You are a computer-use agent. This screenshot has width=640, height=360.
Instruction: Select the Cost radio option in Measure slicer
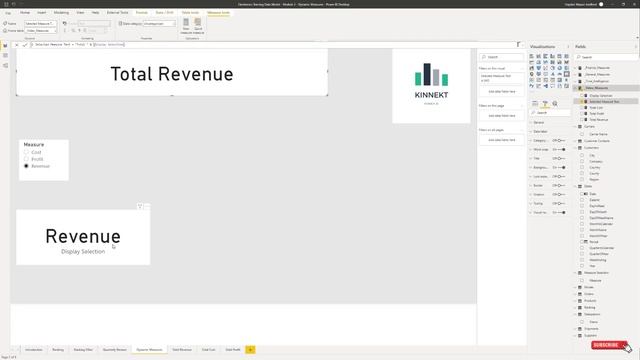click(26, 152)
